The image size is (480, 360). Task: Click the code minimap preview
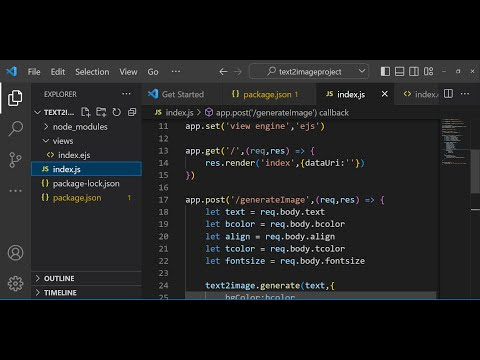pyautogui.click(x=454, y=142)
